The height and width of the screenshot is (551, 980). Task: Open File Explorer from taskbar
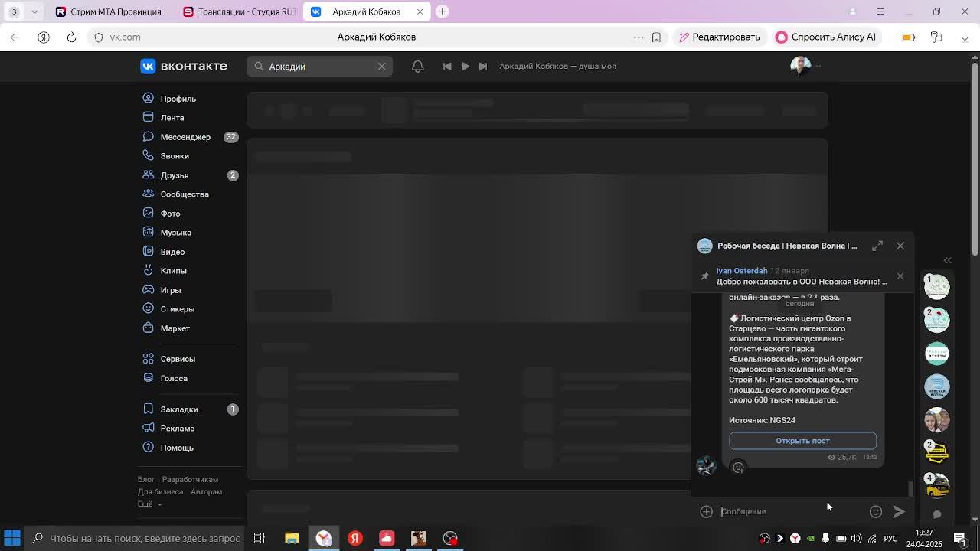(x=292, y=538)
